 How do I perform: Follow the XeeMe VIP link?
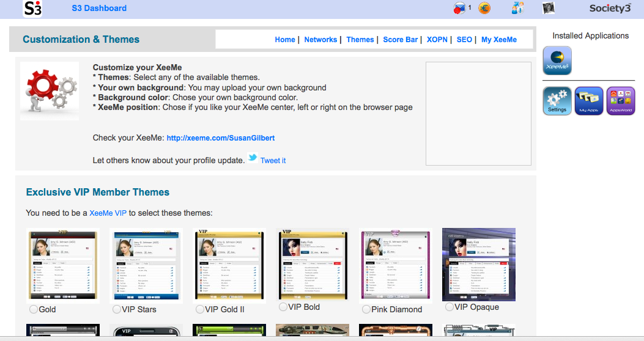click(x=108, y=213)
